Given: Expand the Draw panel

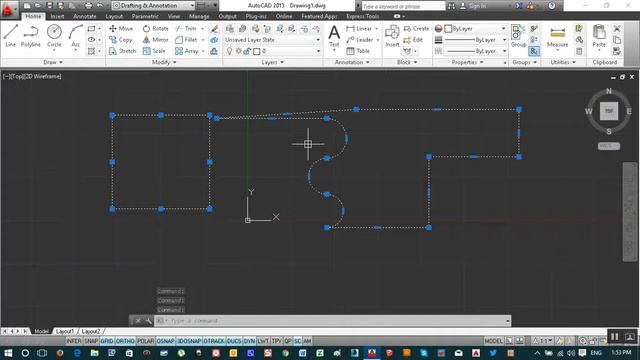Looking at the screenshot, I should [53, 62].
